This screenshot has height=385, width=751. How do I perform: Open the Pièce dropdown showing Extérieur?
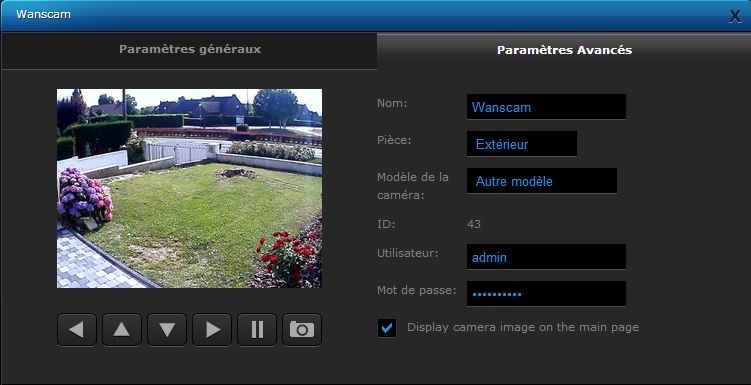[x=522, y=144]
